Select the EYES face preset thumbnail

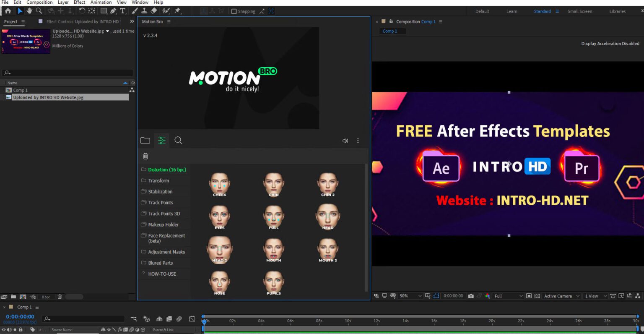click(219, 217)
